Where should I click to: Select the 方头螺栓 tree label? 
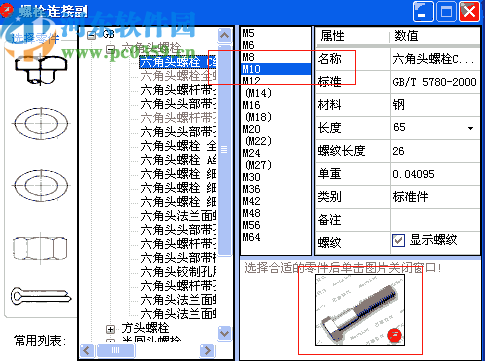coord(145,328)
